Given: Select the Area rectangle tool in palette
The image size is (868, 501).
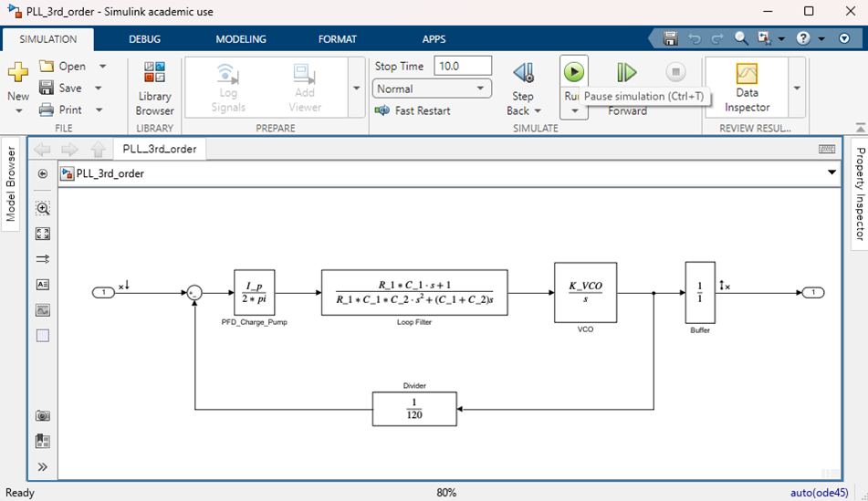Looking at the screenshot, I should 43,336.
